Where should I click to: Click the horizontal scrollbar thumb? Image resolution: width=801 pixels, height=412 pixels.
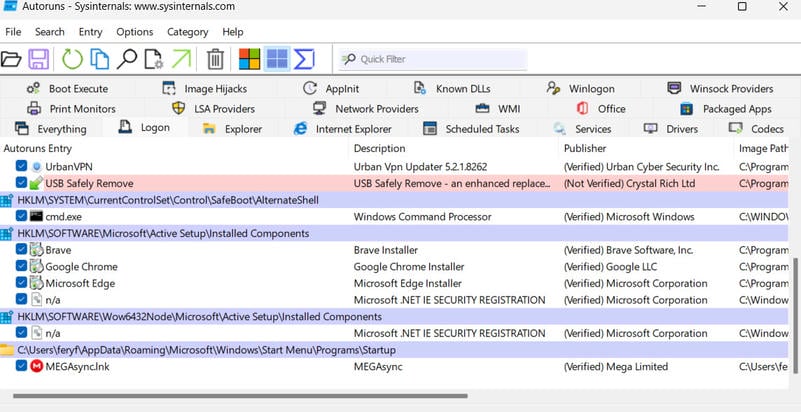240,396
